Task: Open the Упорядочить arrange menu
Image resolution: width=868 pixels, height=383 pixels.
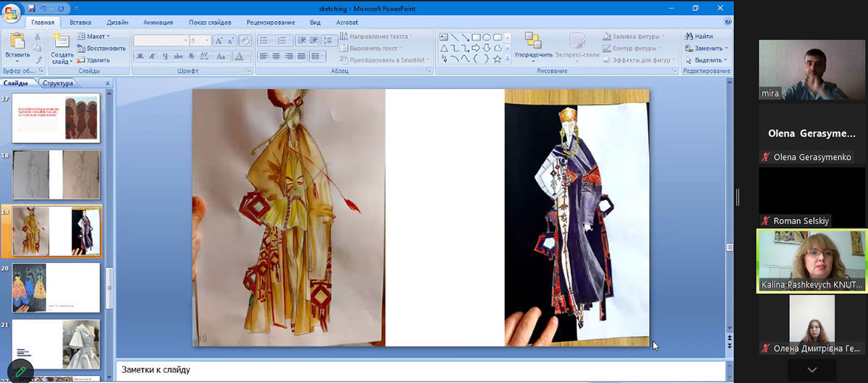Action: (533, 46)
